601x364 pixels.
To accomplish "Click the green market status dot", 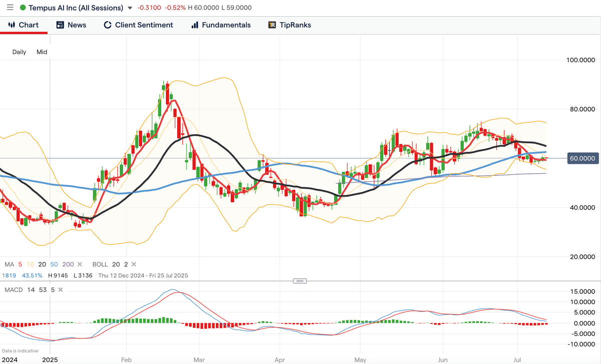I will click(x=23, y=8).
